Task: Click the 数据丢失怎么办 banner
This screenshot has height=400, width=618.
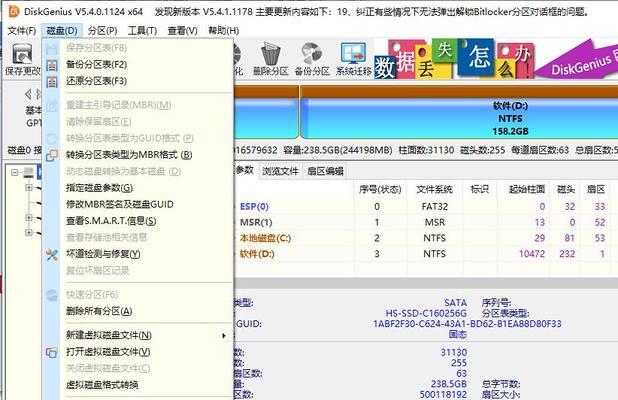Action: tap(453, 59)
